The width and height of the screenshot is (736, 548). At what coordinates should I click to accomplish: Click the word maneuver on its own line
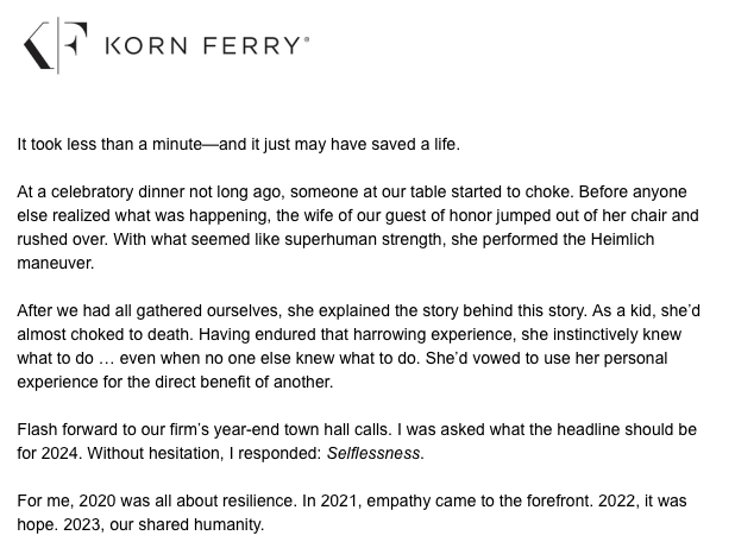click(54, 263)
